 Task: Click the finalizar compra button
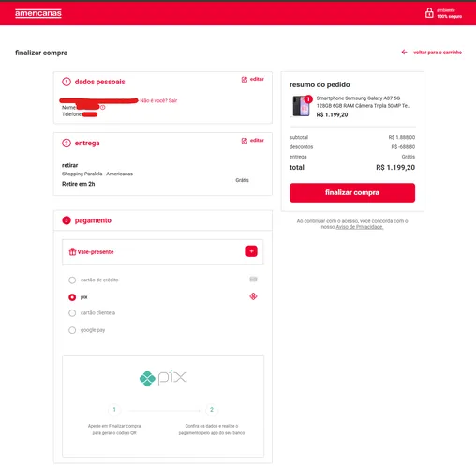tap(352, 192)
